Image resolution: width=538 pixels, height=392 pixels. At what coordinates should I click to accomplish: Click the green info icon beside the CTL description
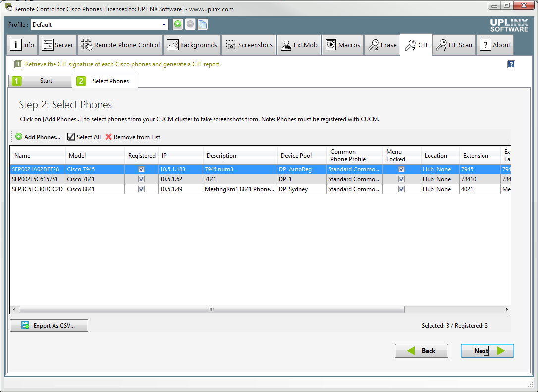point(18,64)
